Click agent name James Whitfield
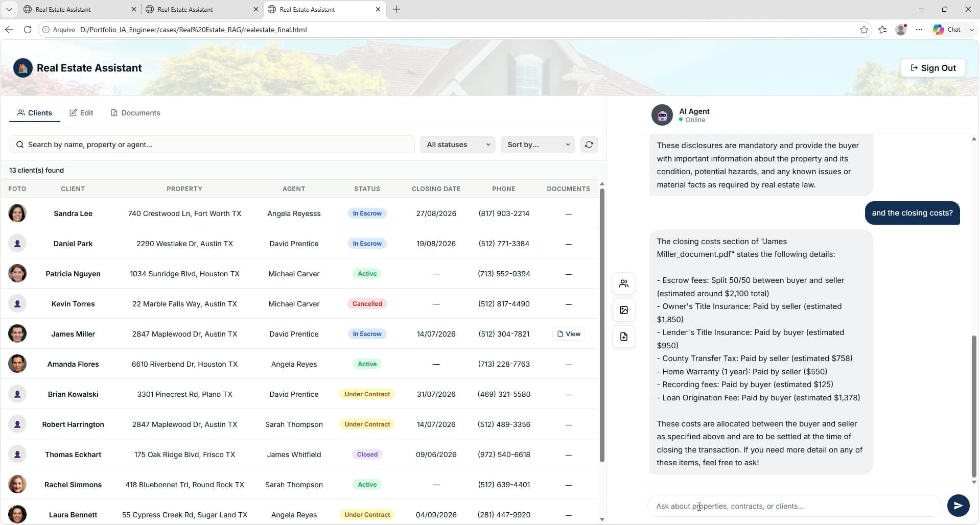Viewport: 980px width, 525px height. pos(294,454)
